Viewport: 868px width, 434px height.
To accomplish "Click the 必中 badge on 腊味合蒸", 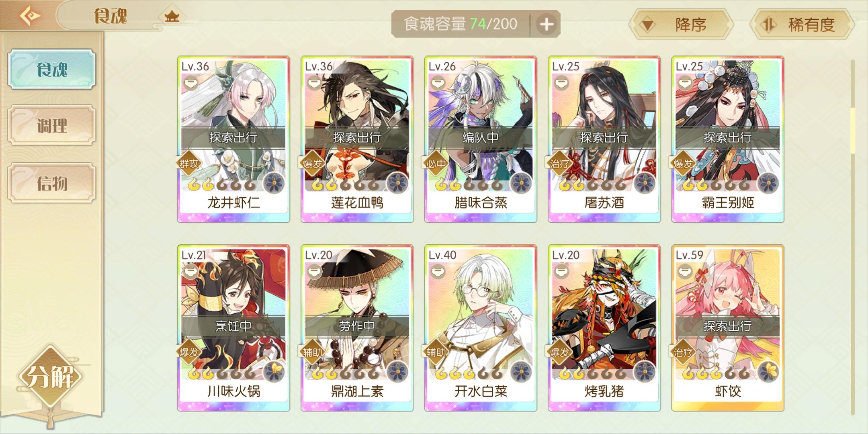I will tap(436, 164).
